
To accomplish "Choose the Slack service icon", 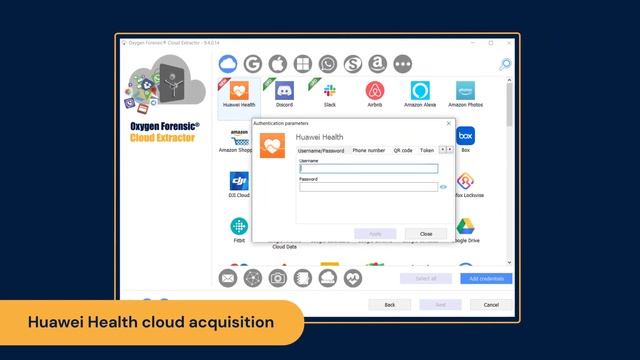I will [x=330, y=91].
